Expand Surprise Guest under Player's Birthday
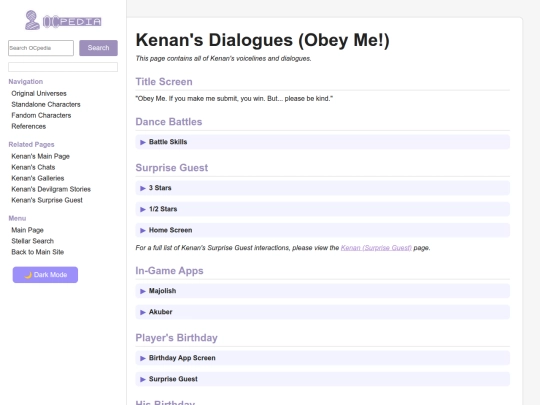Viewport: 540px width, 405px height. (x=322, y=379)
